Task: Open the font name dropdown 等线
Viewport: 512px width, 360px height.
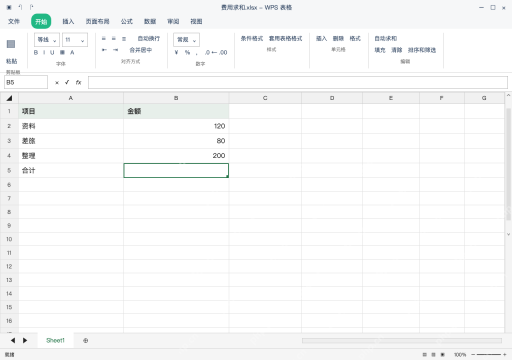Action: tap(47, 40)
